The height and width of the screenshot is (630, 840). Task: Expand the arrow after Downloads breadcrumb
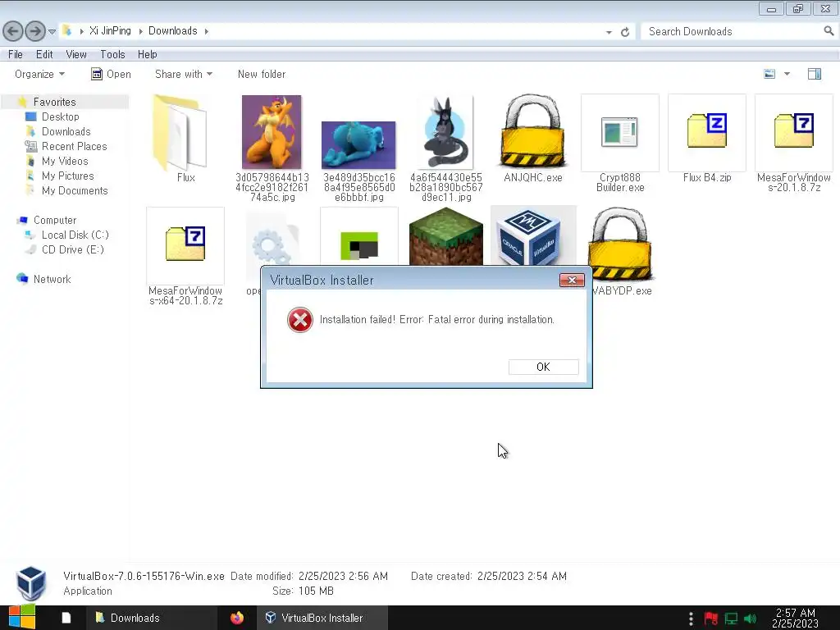coord(206,32)
